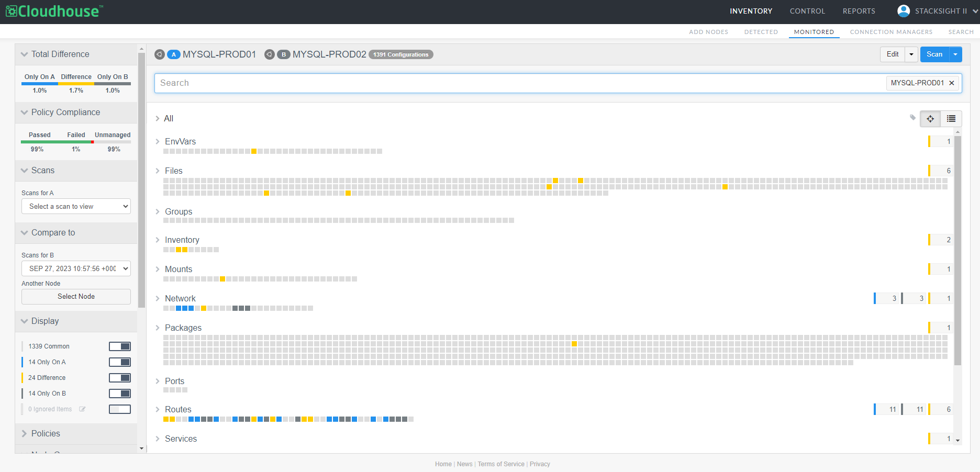Open the Scans for B date dropdown

(76, 268)
